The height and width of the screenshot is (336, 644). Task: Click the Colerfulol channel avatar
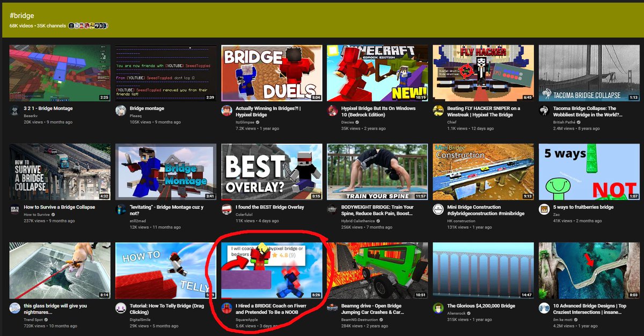click(228, 208)
